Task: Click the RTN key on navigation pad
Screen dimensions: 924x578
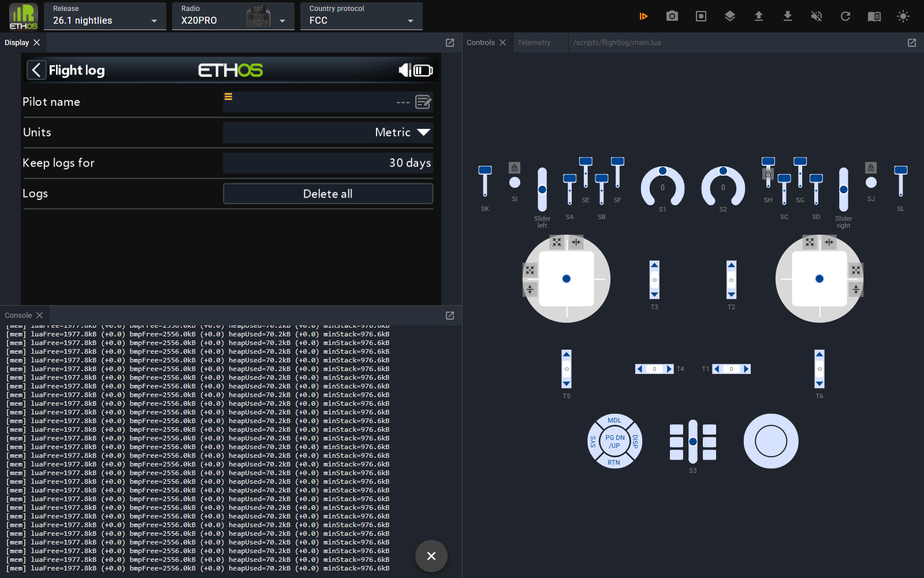Action: coord(614,462)
